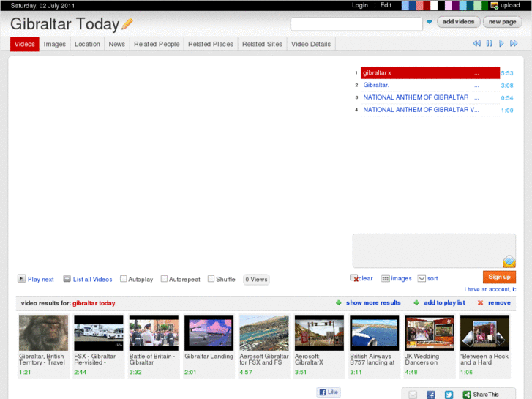
Task: Share on Facebook icon in share bar
Action: pos(430,395)
